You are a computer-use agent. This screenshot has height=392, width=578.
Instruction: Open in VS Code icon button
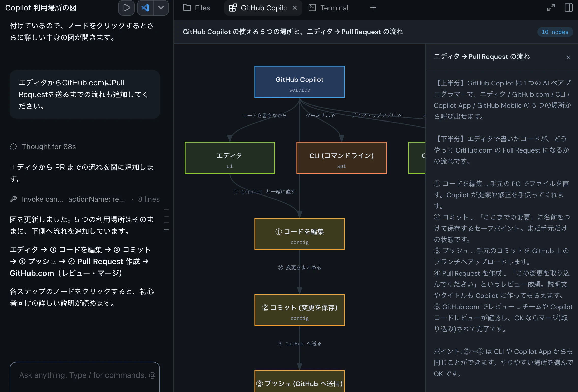145,8
